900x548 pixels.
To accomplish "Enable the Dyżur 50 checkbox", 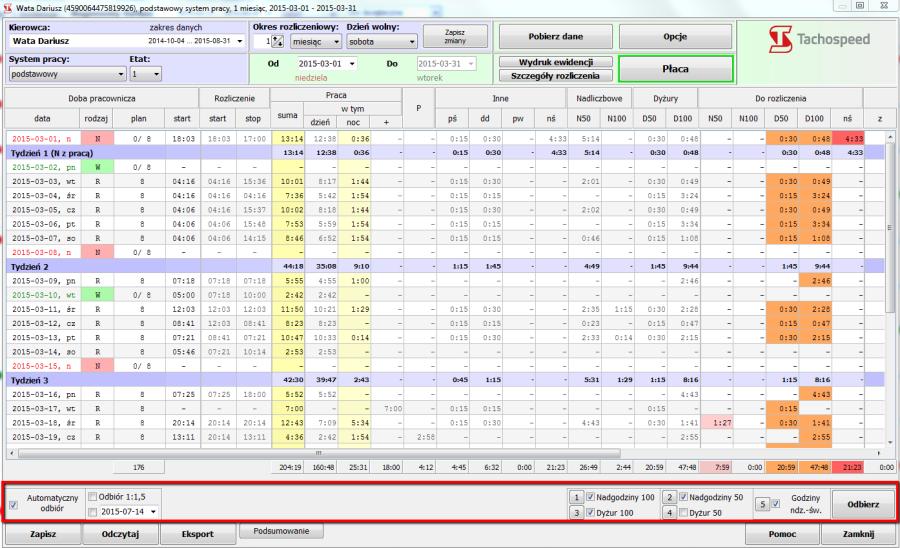I will (683, 512).
